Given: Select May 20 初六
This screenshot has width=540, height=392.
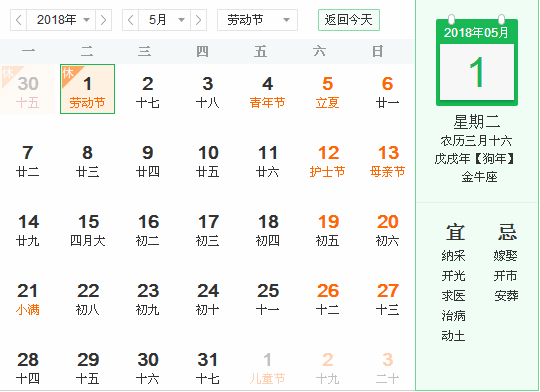Looking at the screenshot, I should (x=387, y=230).
